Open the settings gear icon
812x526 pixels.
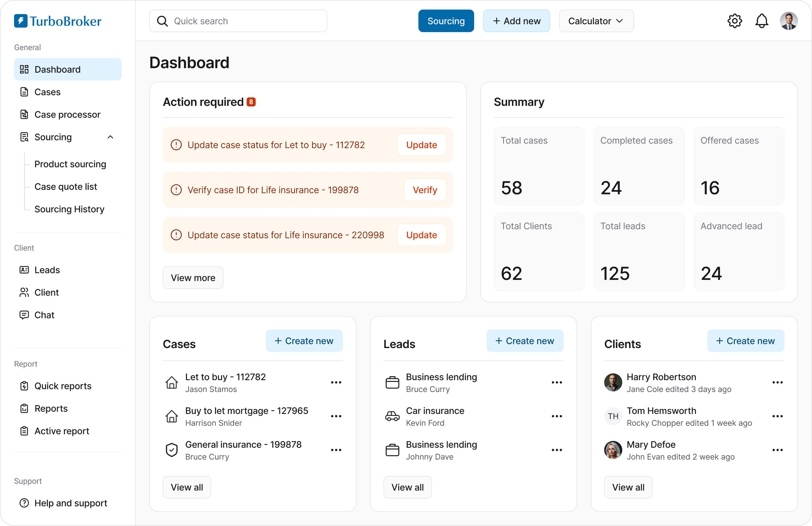pyautogui.click(x=735, y=21)
